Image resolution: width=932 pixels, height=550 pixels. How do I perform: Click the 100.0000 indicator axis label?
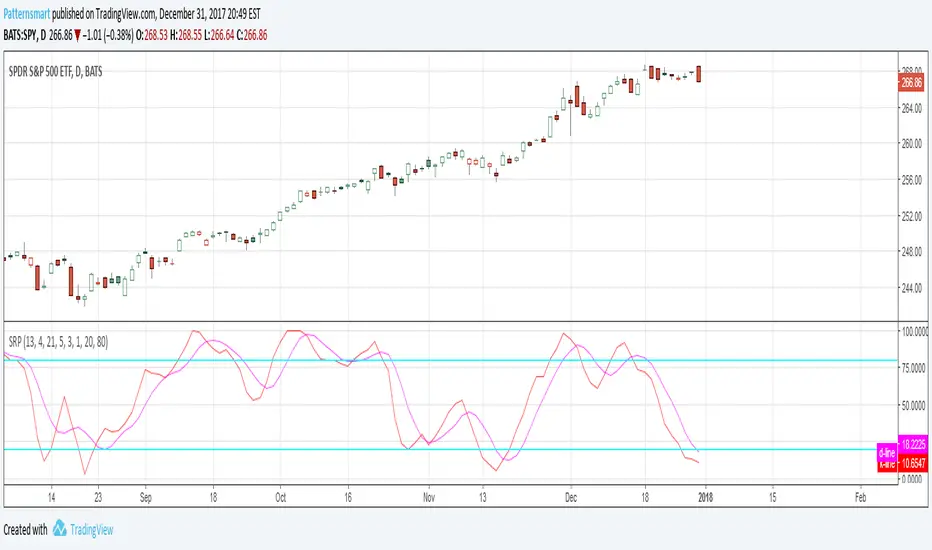click(x=915, y=332)
